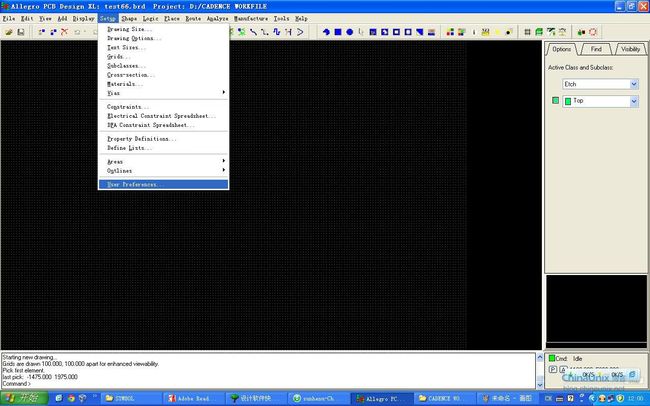
Task: Click the Add Connect routing icon
Action: [253, 32]
